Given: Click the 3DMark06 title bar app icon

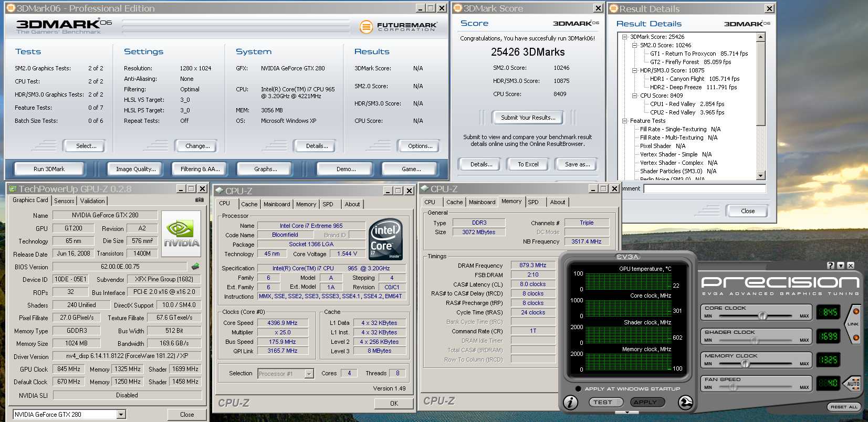Looking at the screenshot, I should (10, 8).
